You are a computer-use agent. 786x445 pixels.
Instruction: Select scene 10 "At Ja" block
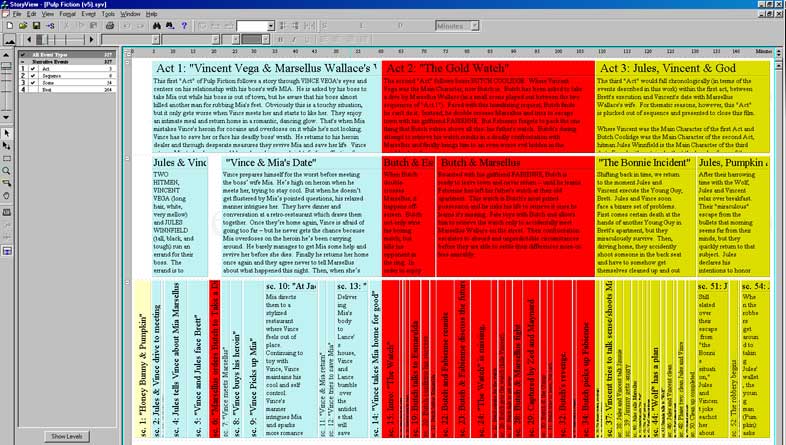point(291,359)
